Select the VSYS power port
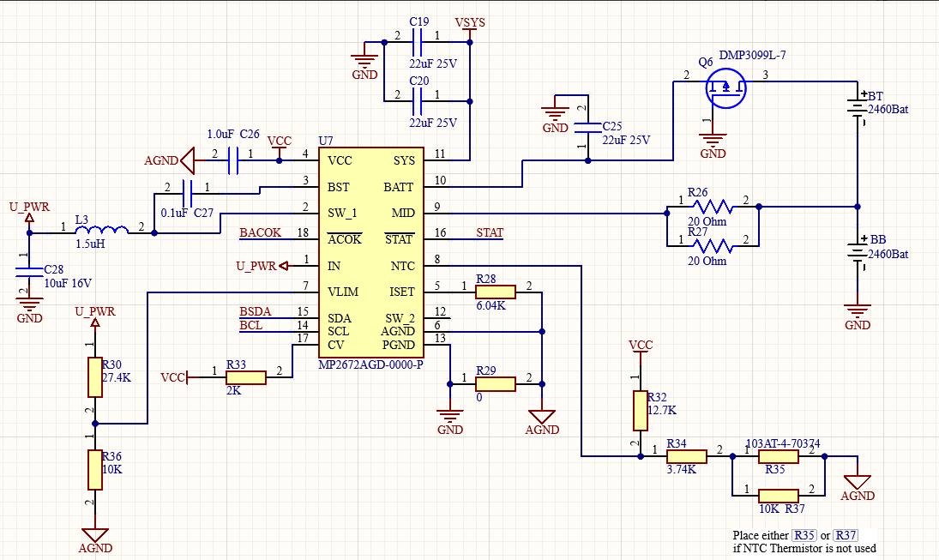The height and width of the screenshot is (560, 939). click(x=470, y=29)
